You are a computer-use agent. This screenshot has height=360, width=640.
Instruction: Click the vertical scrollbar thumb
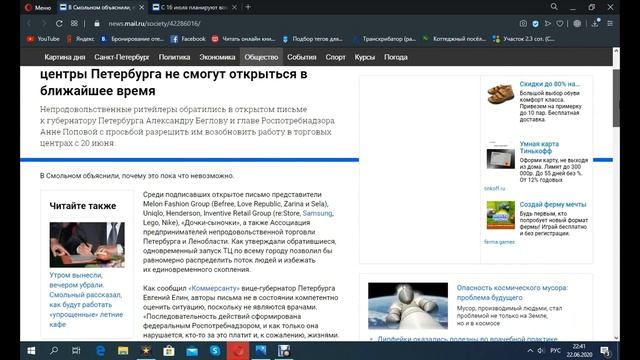point(616,98)
